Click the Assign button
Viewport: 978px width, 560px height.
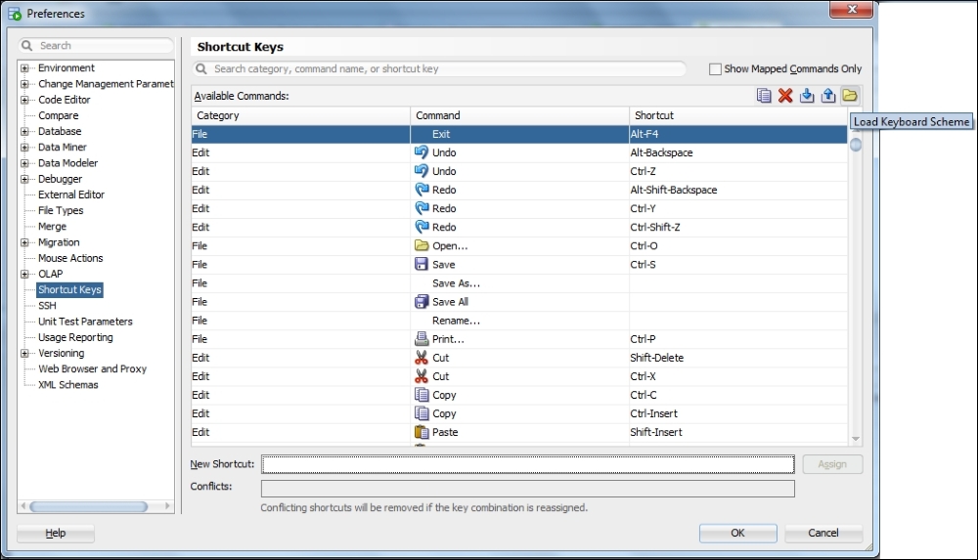(x=832, y=464)
